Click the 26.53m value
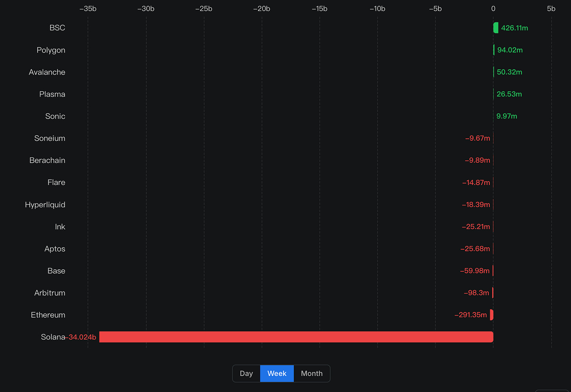The height and width of the screenshot is (392, 571). click(509, 94)
